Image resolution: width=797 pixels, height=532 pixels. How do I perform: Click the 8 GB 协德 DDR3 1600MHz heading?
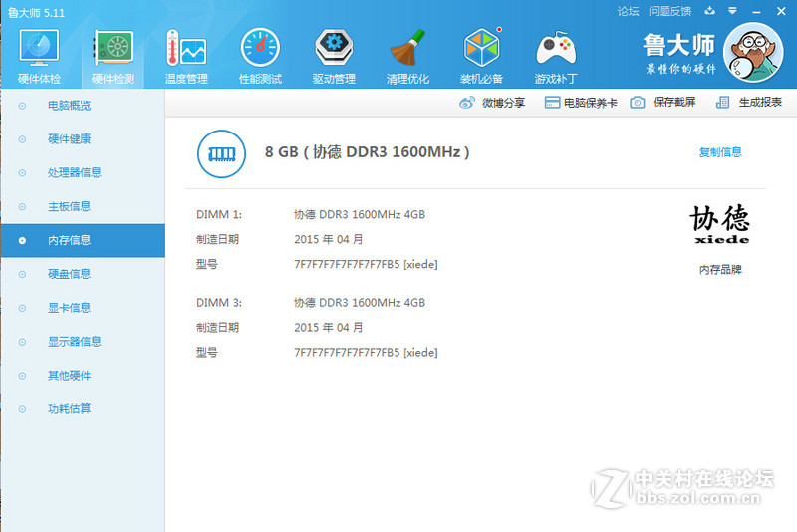(x=367, y=151)
